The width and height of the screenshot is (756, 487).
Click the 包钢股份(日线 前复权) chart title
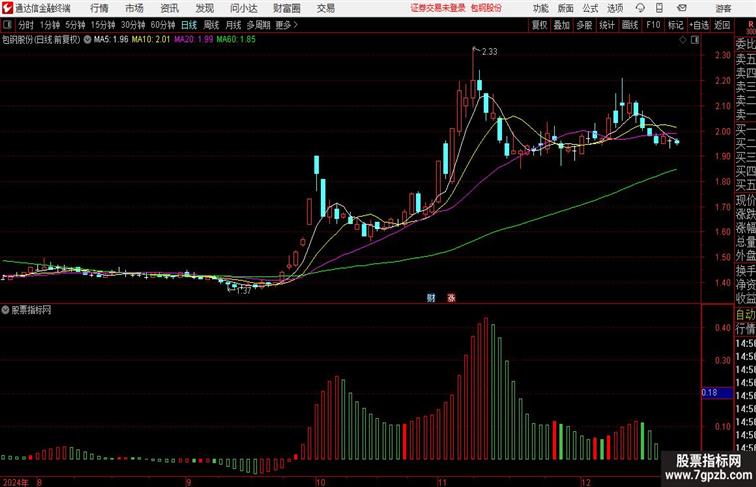[41, 40]
